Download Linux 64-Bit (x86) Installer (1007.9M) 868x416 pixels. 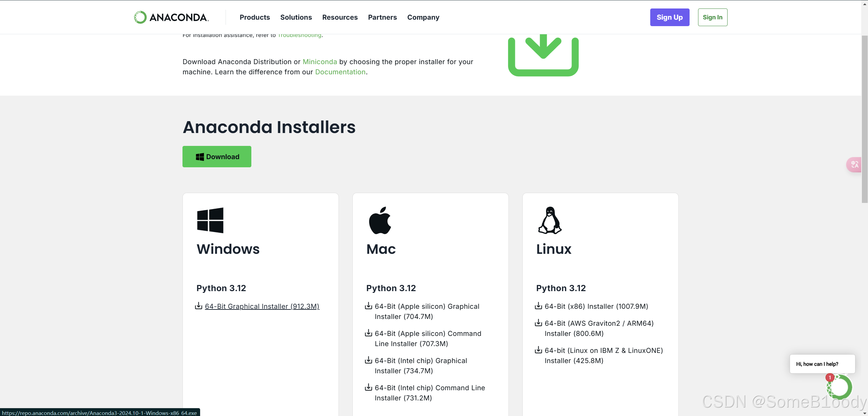(x=596, y=306)
